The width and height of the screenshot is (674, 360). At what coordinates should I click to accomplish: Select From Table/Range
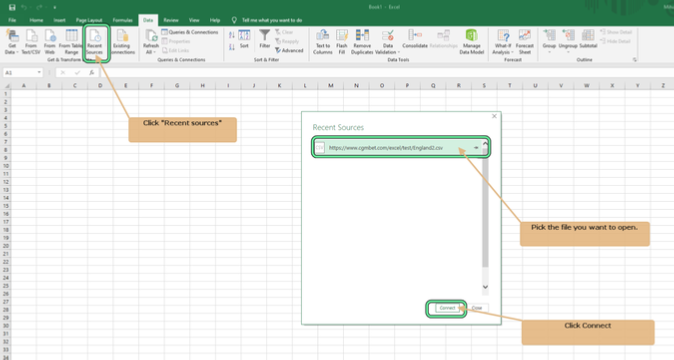[71, 42]
